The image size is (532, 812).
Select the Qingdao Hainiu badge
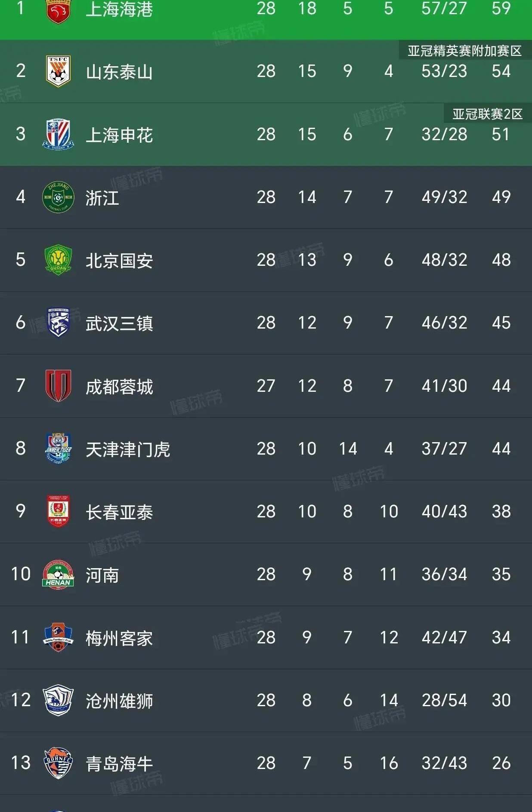(58, 763)
